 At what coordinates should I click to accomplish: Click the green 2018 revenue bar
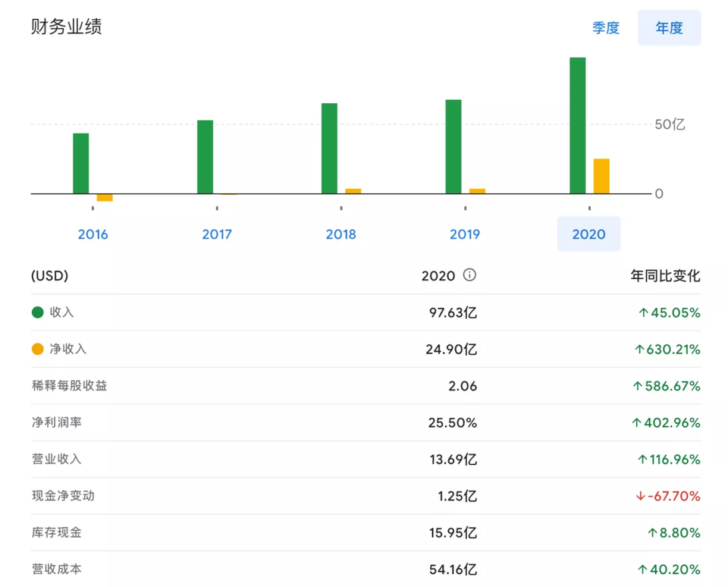coord(329,148)
